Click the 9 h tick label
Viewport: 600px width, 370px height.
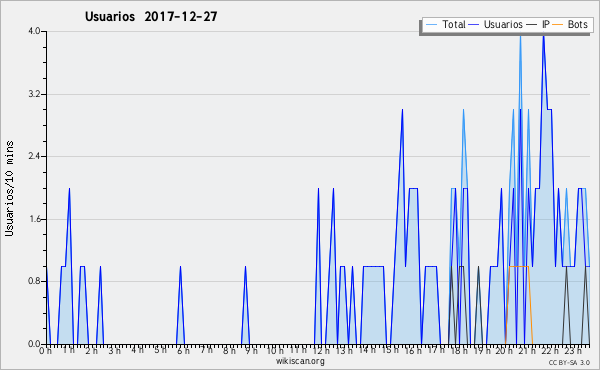(x=252, y=350)
